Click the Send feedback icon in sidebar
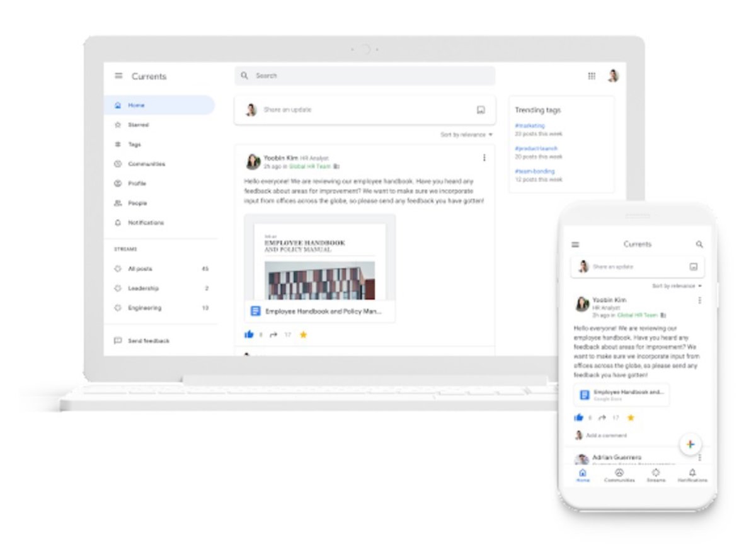Screen dimensions: 756x546 tap(118, 341)
